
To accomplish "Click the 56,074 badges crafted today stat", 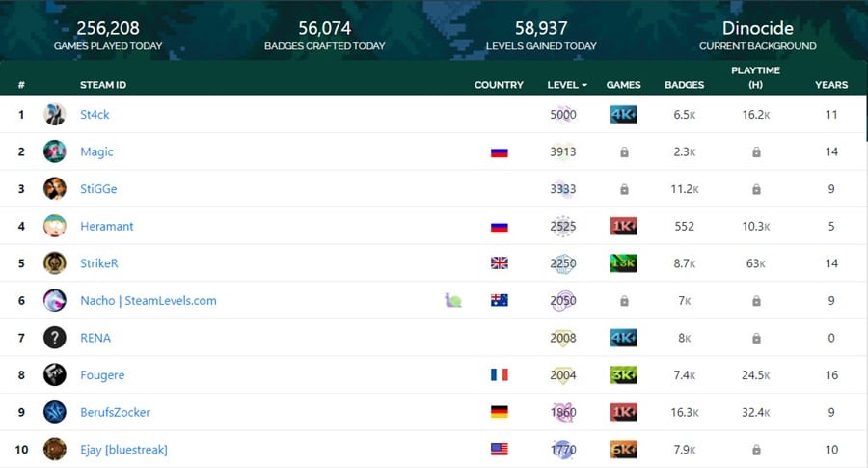I will click(x=324, y=28).
